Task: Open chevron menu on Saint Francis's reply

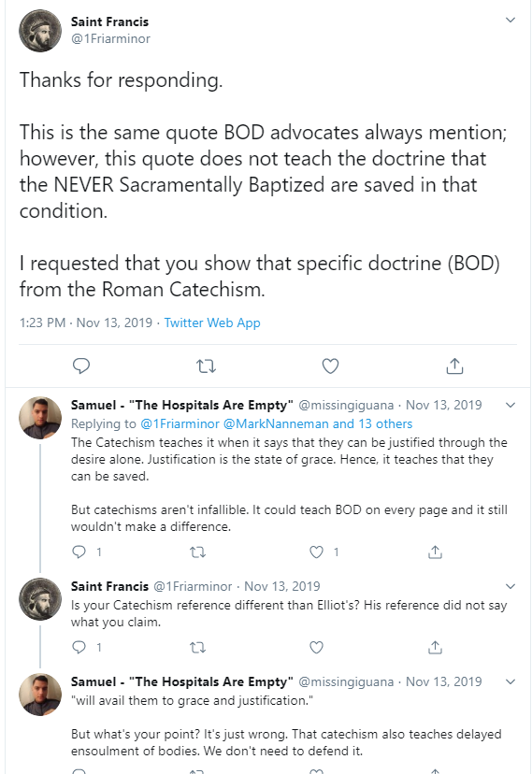Action: [510, 586]
